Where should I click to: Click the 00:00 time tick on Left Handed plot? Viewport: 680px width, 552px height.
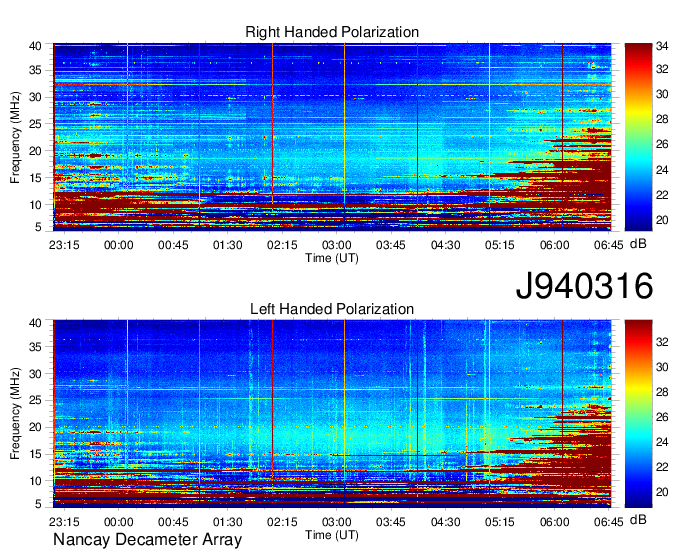118,522
